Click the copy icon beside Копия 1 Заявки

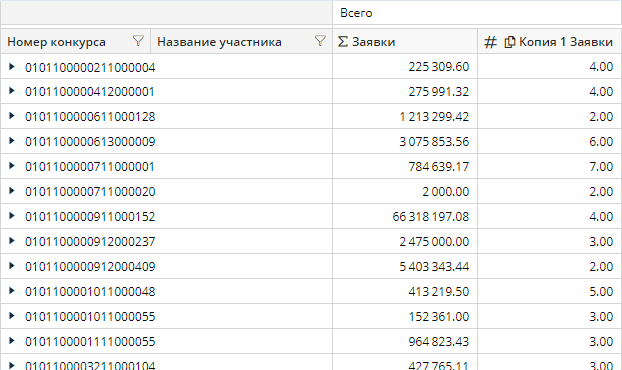click(x=510, y=42)
